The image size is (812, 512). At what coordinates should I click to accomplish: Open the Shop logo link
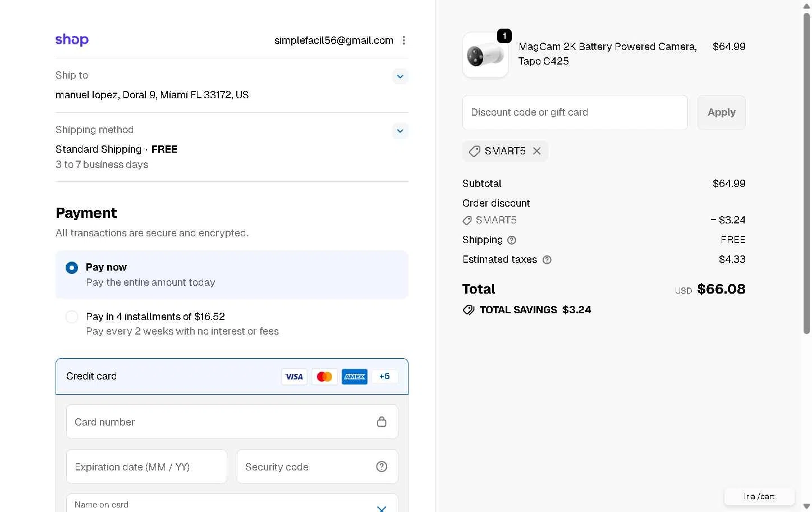point(72,40)
